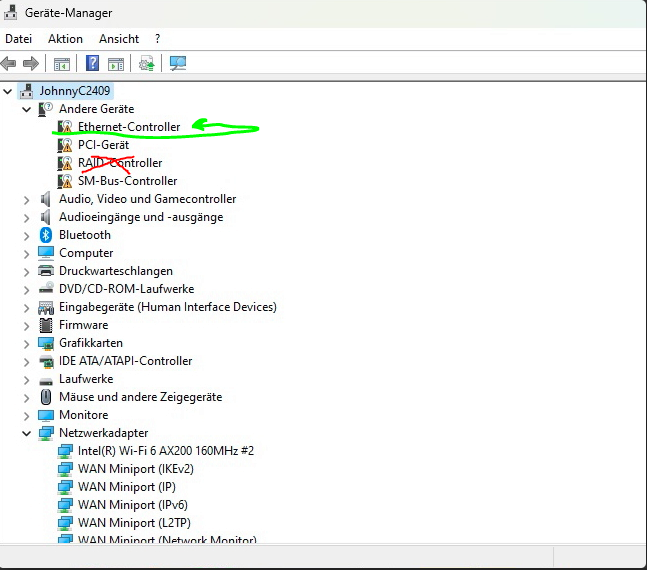
Task: Select WAN Miniport (IP)
Action: pyautogui.click(x=127, y=487)
